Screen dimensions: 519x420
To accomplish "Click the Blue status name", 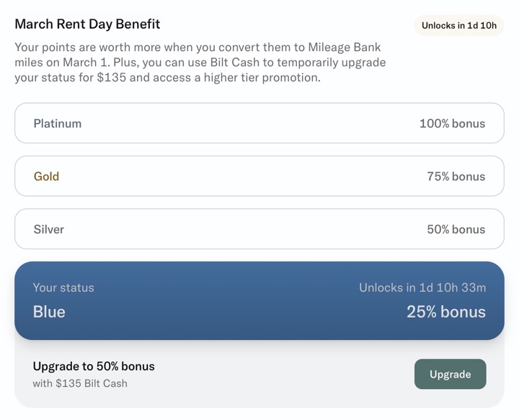I will 49,312.
